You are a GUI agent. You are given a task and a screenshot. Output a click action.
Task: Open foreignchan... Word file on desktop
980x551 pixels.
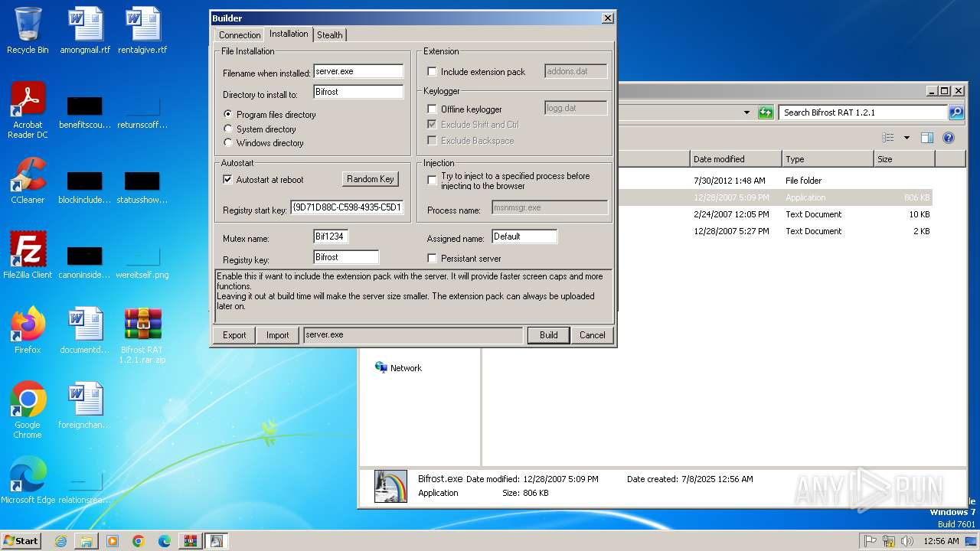[84, 406]
